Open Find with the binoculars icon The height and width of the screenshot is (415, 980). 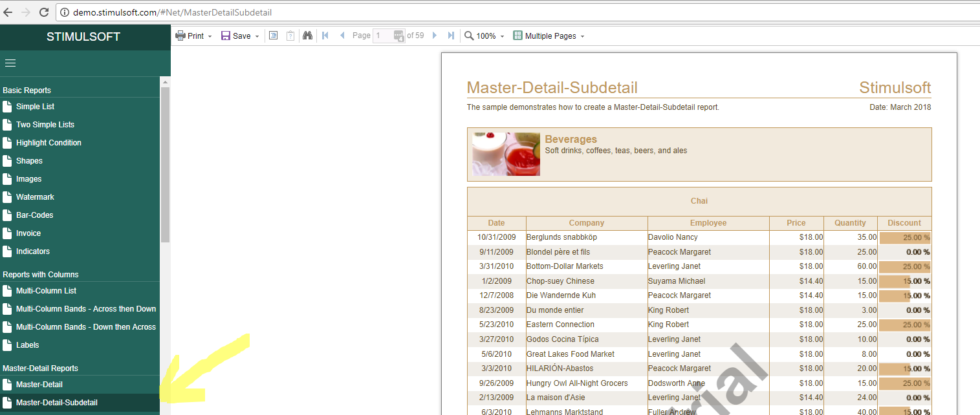click(308, 36)
